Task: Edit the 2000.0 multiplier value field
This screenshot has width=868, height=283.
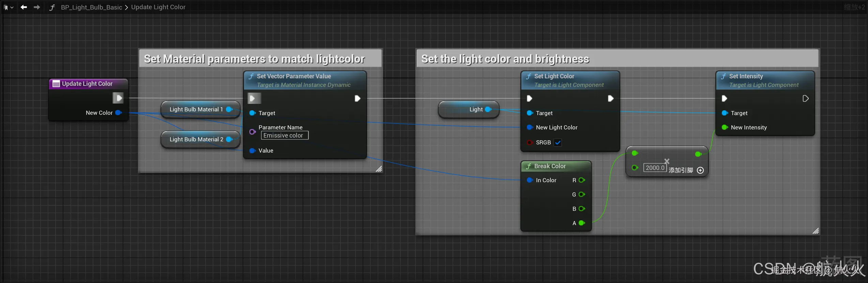Action: pyautogui.click(x=655, y=168)
